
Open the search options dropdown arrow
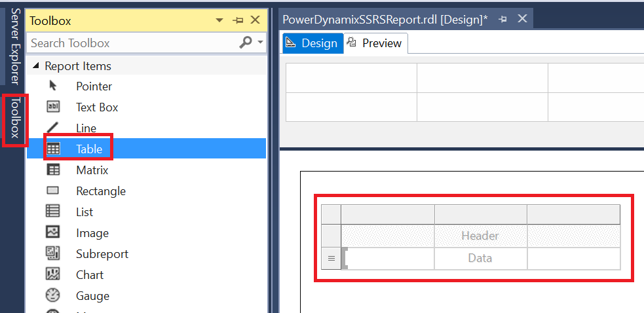point(260,43)
